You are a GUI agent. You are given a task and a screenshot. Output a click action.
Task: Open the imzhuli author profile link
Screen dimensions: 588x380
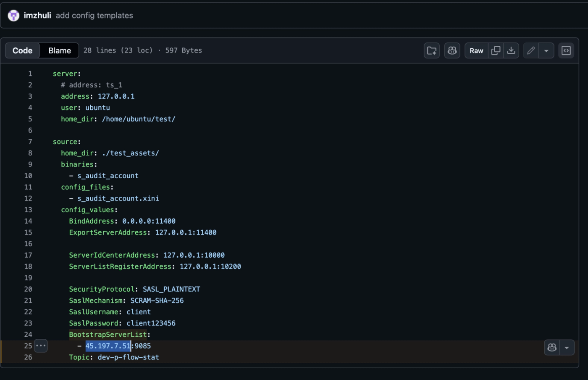point(37,16)
